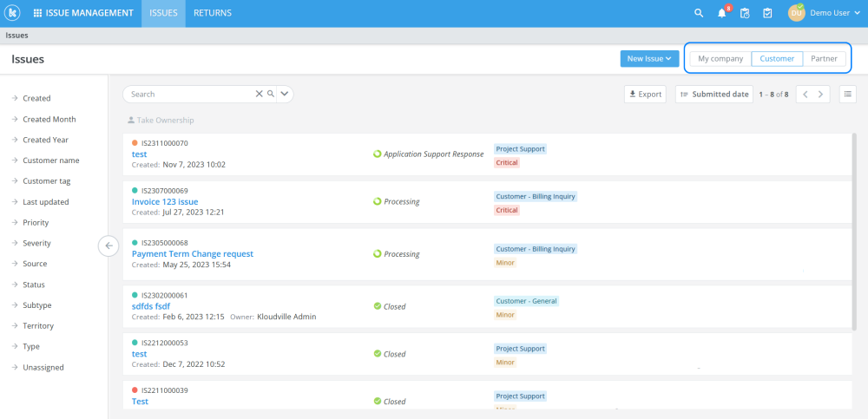Go to next page of results
868x419 pixels.
(x=821, y=94)
